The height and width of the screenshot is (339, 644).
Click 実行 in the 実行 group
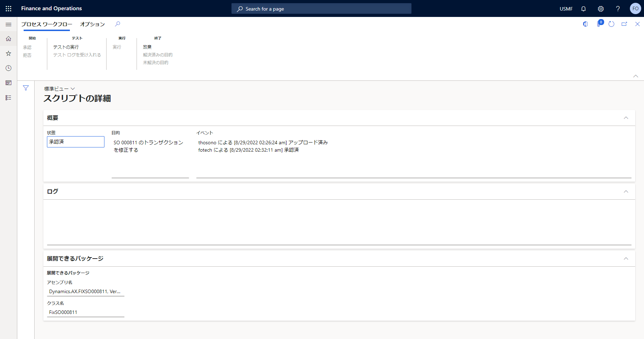(x=117, y=47)
